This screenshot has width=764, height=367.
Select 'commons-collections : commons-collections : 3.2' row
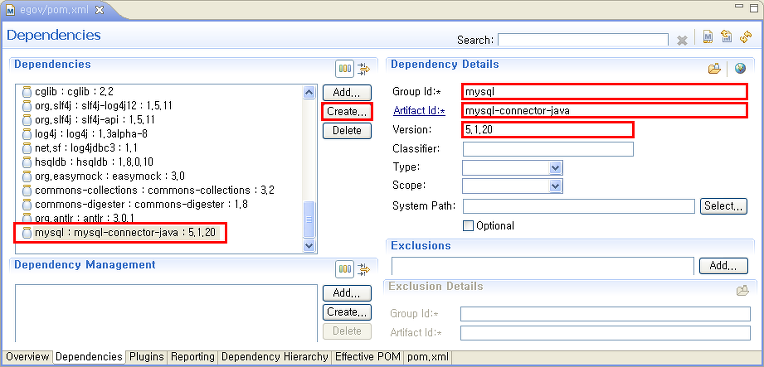(x=149, y=190)
